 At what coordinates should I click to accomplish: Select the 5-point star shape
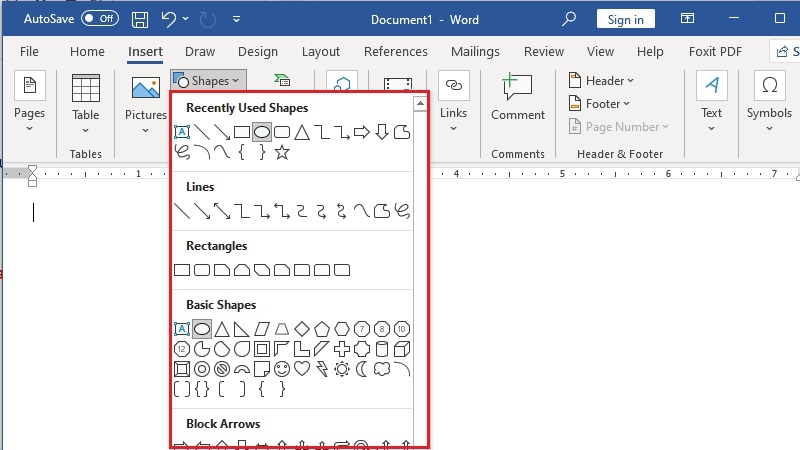pyautogui.click(x=282, y=152)
